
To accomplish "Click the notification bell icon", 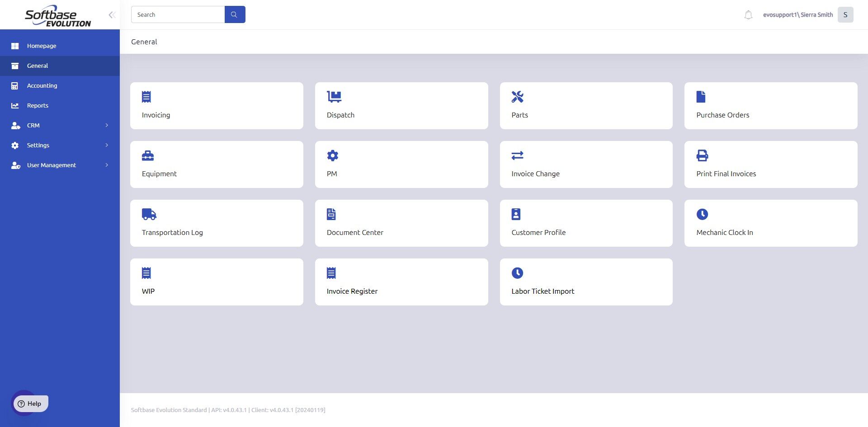I will click(x=748, y=15).
